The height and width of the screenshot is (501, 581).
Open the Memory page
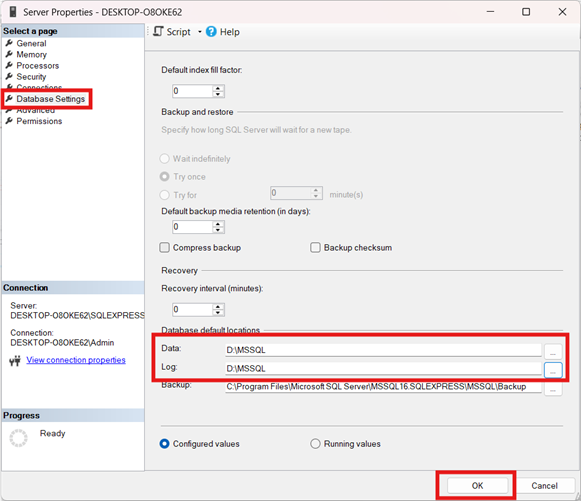tap(31, 54)
